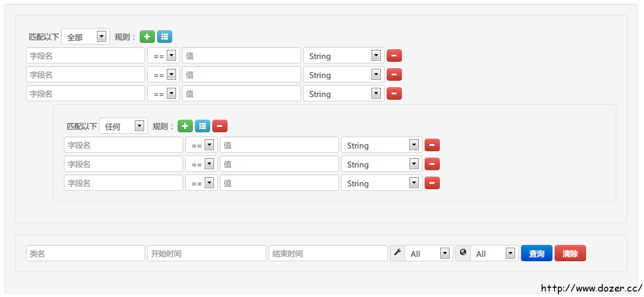The height and width of the screenshot is (297, 644).
Task: Delete the first rule row in nested group
Action: [x=432, y=145]
